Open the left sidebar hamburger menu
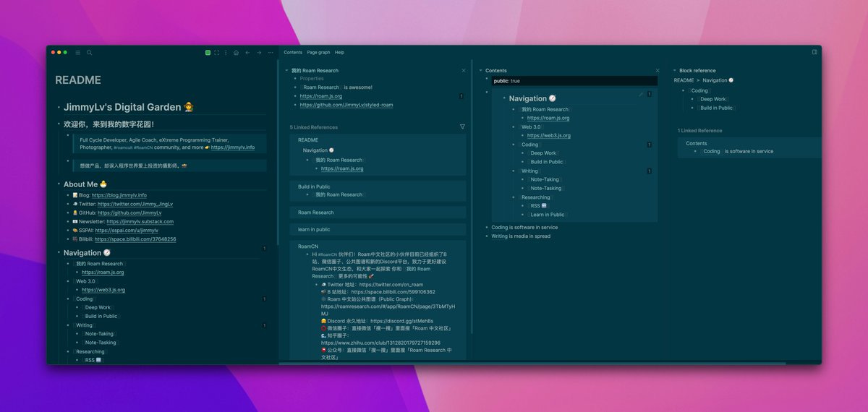The width and height of the screenshot is (868, 412). click(78, 53)
